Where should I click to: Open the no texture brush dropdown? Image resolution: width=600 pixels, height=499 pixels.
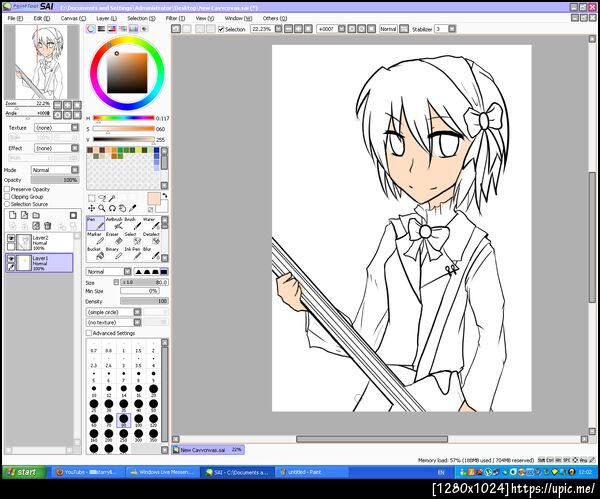pos(114,323)
